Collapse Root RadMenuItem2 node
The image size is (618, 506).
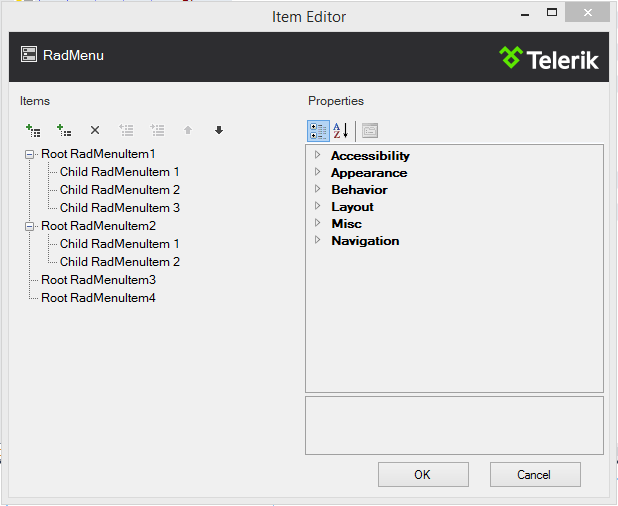pos(29,227)
